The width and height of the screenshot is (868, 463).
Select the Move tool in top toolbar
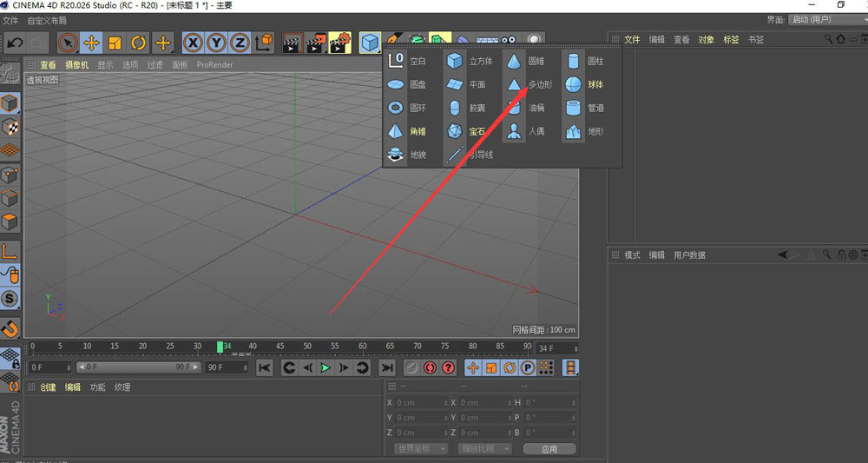coord(91,43)
